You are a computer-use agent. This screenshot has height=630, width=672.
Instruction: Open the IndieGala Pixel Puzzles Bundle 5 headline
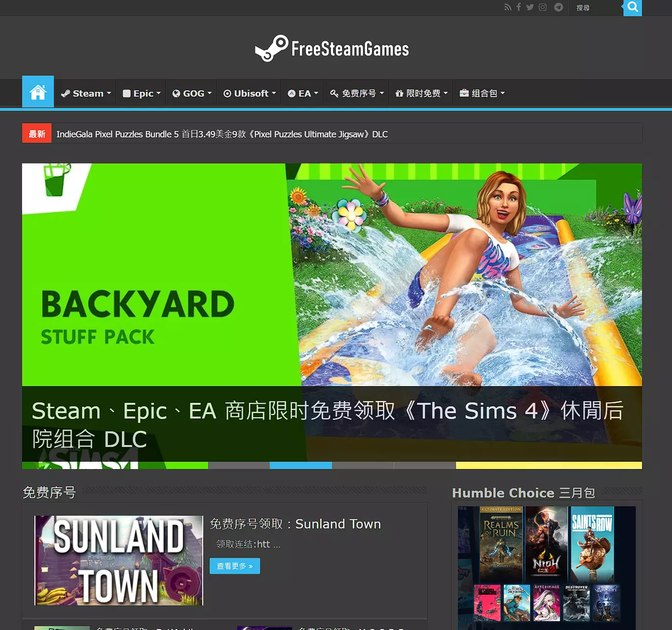coord(222,134)
